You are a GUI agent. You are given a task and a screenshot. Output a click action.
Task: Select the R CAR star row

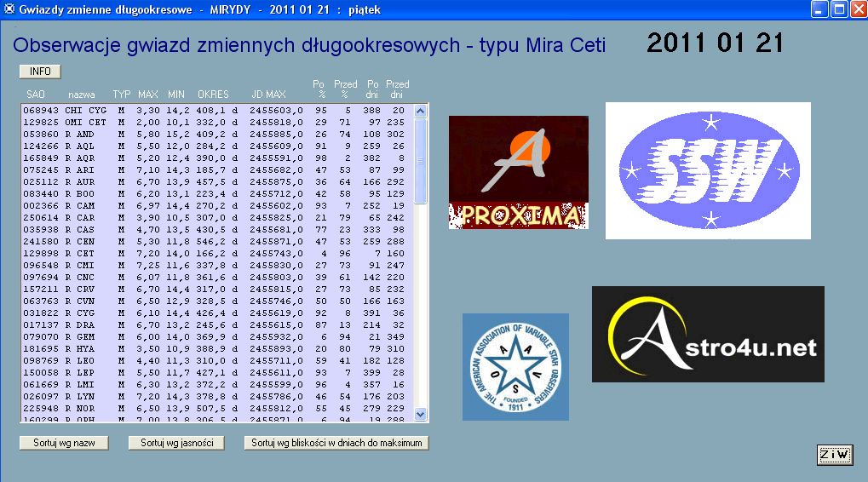click(x=217, y=217)
